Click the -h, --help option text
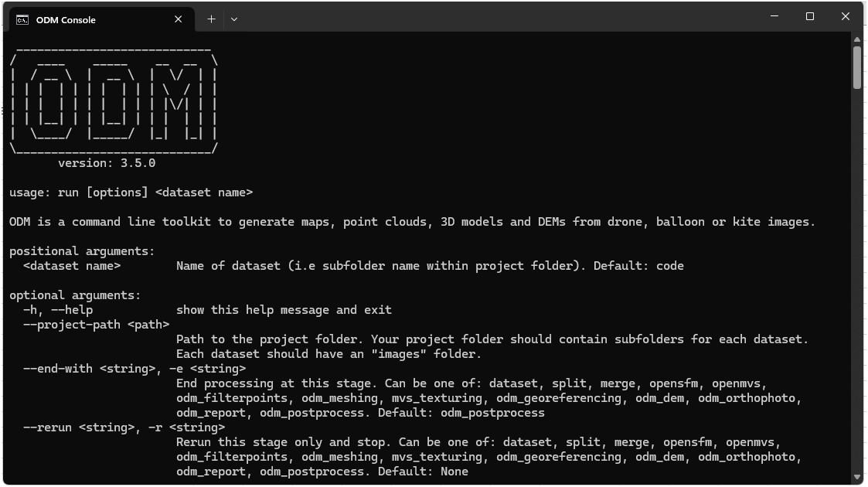The image size is (868, 487). point(58,310)
